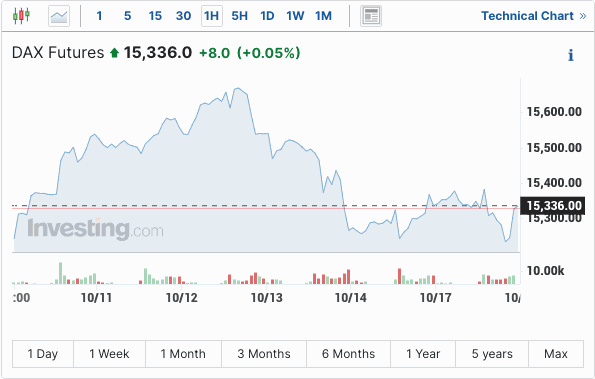Select the 1H interval
This screenshot has width=595, height=379.
click(212, 16)
